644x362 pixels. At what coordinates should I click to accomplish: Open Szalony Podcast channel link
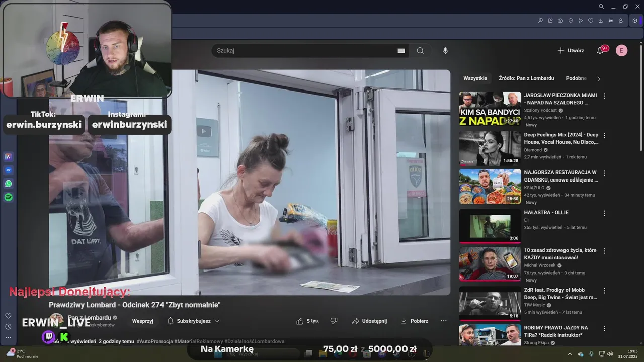(x=540, y=110)
